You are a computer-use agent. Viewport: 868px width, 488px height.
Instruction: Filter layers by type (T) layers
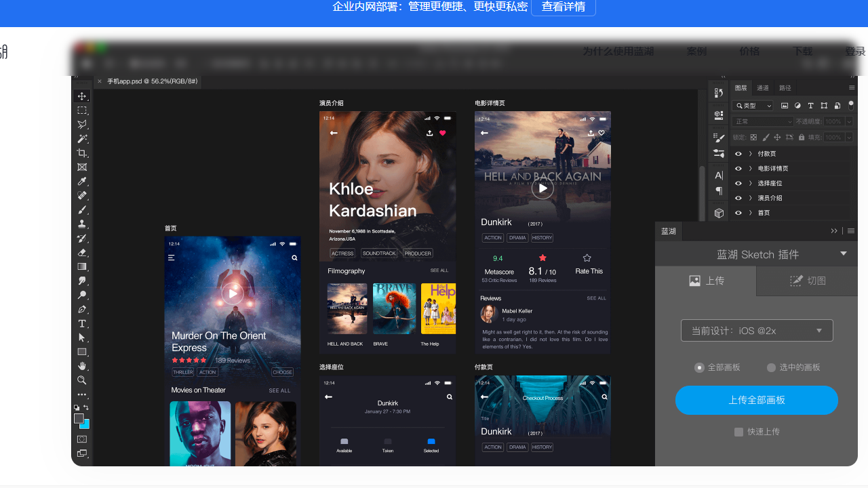click(810, 106)
